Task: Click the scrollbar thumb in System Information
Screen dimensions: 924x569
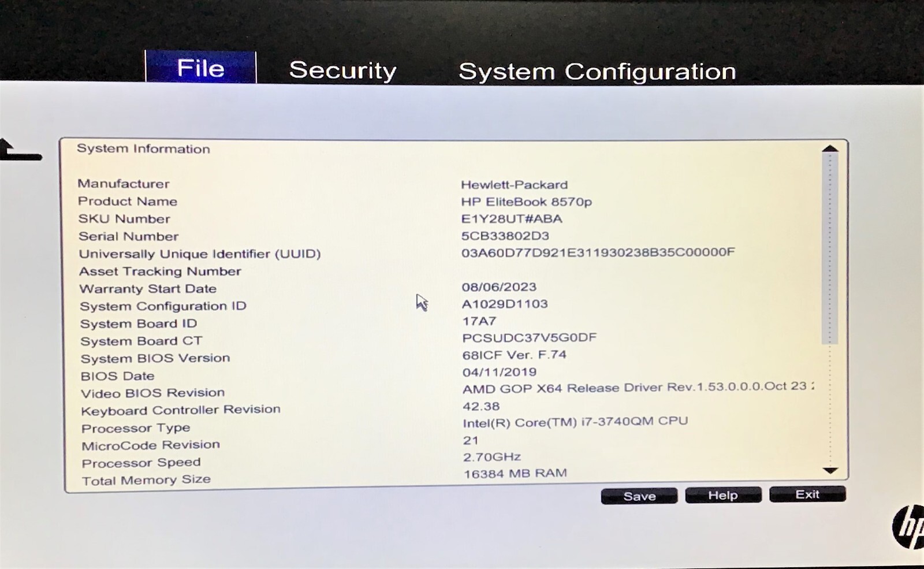Action: pos(830,248)
